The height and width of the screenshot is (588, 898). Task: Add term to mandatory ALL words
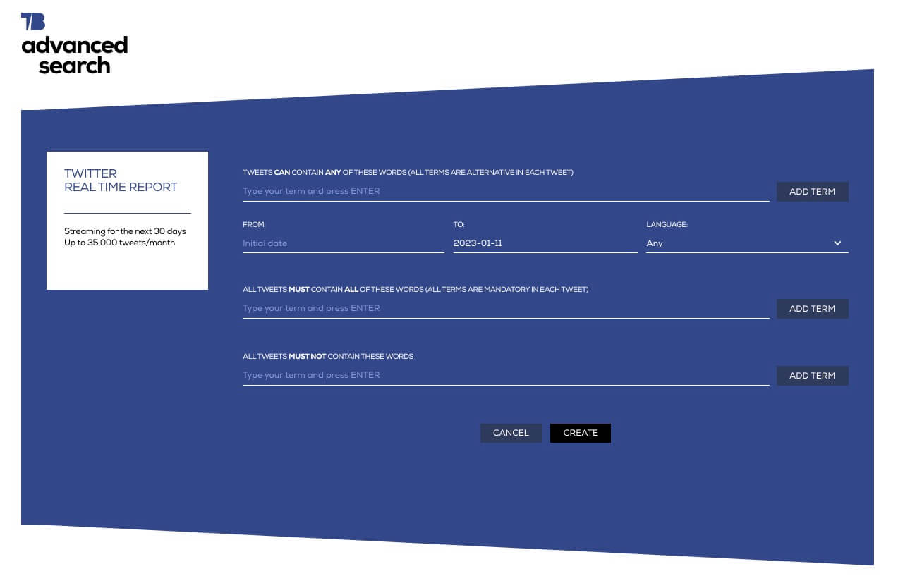(x=812, y=309)
